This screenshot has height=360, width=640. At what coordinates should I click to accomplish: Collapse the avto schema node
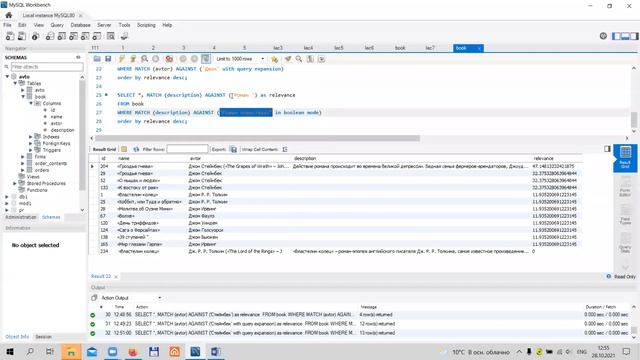(x=7, y=76)
